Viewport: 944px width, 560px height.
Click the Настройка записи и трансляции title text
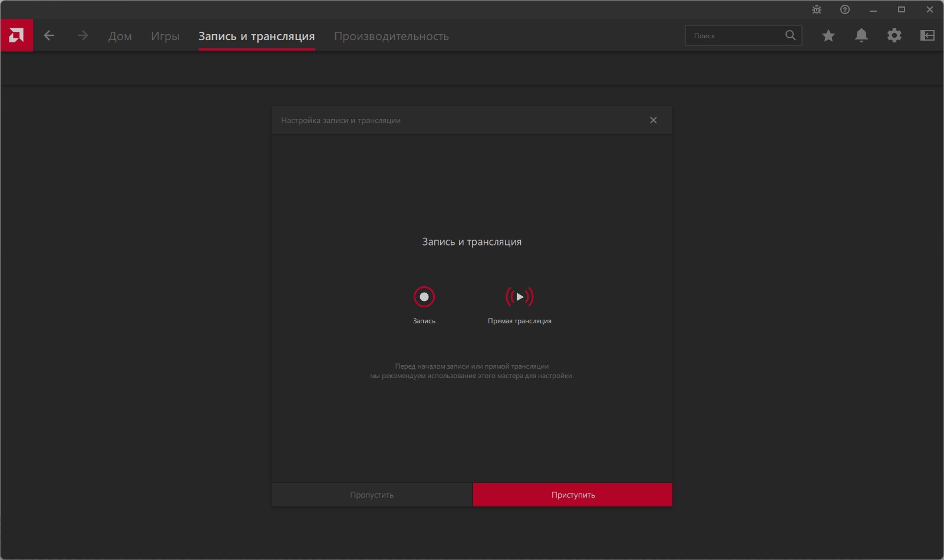(341, 120)
